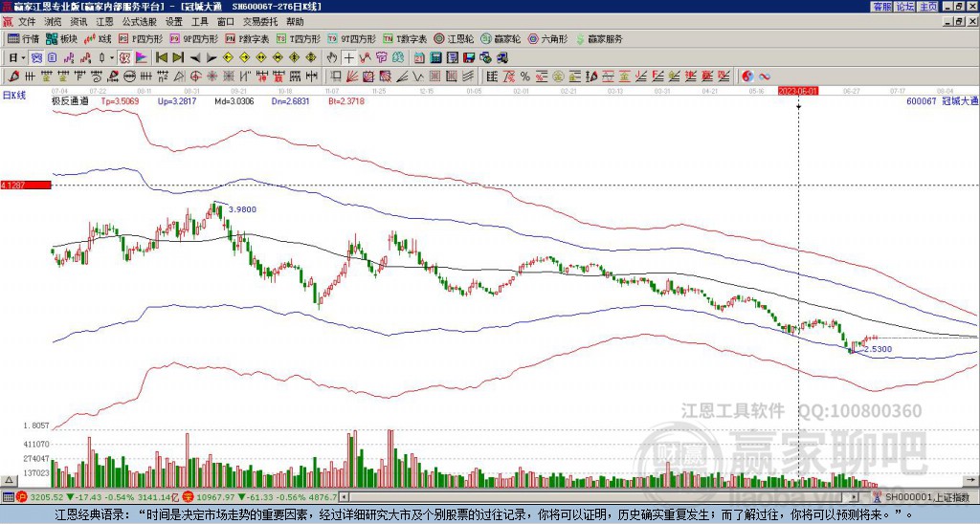Open the 浏览 menu

[54, 22]
